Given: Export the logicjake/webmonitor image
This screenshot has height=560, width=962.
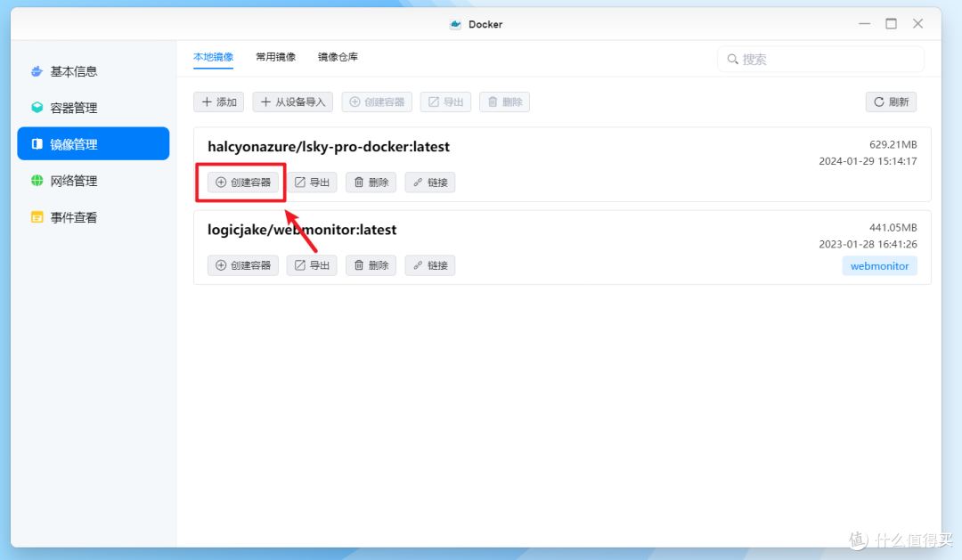Looking at the screenshot, I should pyautogui.click(x=312, y=265).
